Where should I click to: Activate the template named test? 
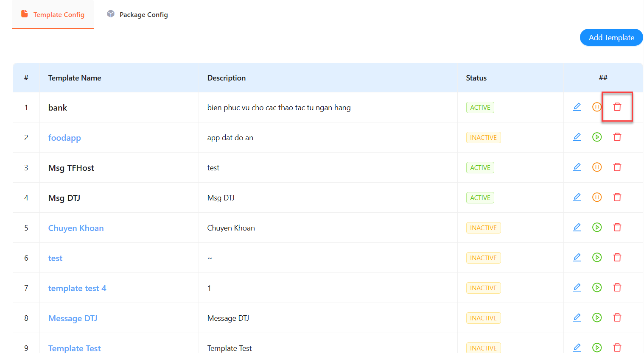(x=597, y=257)
